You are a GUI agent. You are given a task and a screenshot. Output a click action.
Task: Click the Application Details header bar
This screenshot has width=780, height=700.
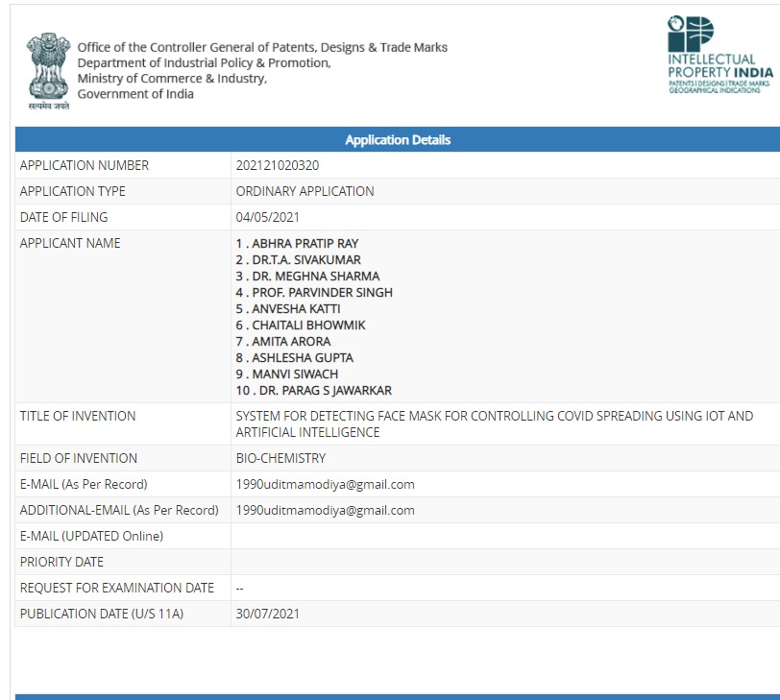pos(397,140)
